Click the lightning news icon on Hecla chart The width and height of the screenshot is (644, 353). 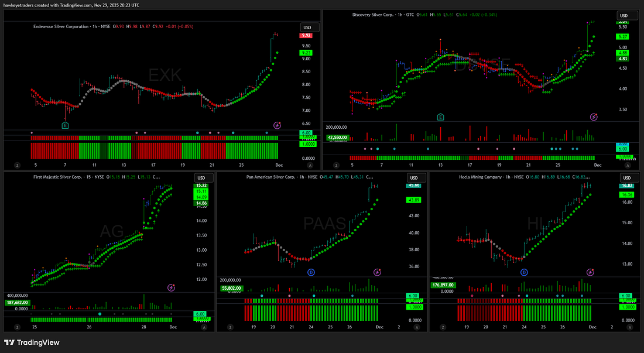pos(590,272)
